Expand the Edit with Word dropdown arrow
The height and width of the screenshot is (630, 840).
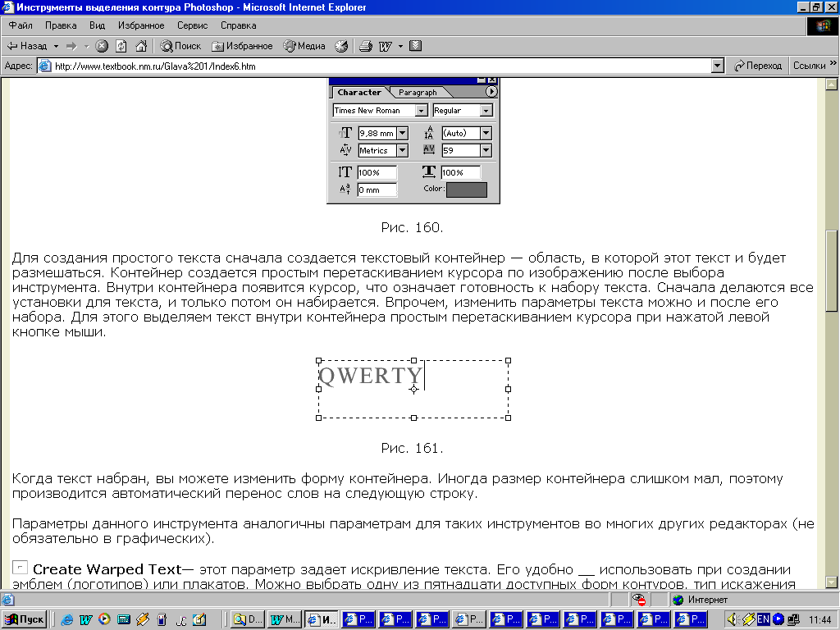400,46
